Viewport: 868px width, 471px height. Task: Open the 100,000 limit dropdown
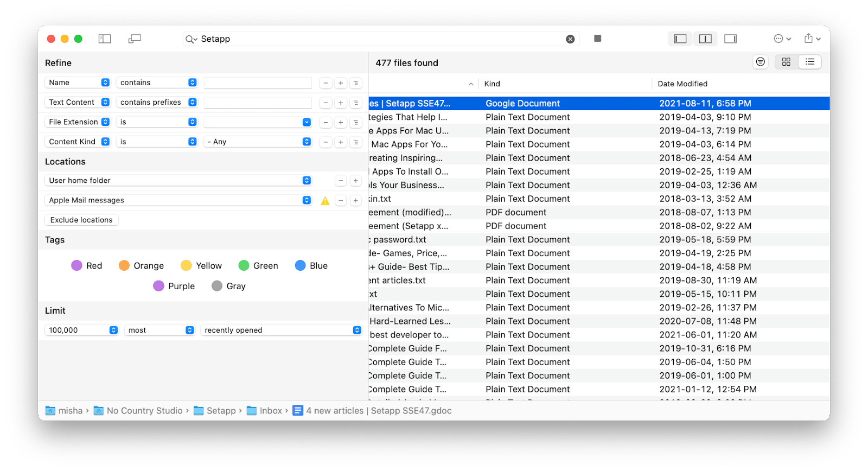tap(81, 330)
